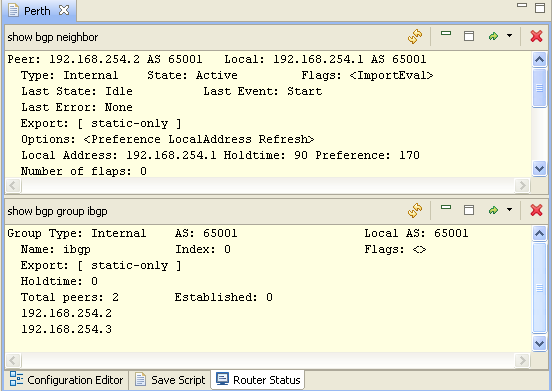Minimize the show bgp neighbor panel
Image resolution: width=552 pixels, height=391 pixels.
[446, 33]
